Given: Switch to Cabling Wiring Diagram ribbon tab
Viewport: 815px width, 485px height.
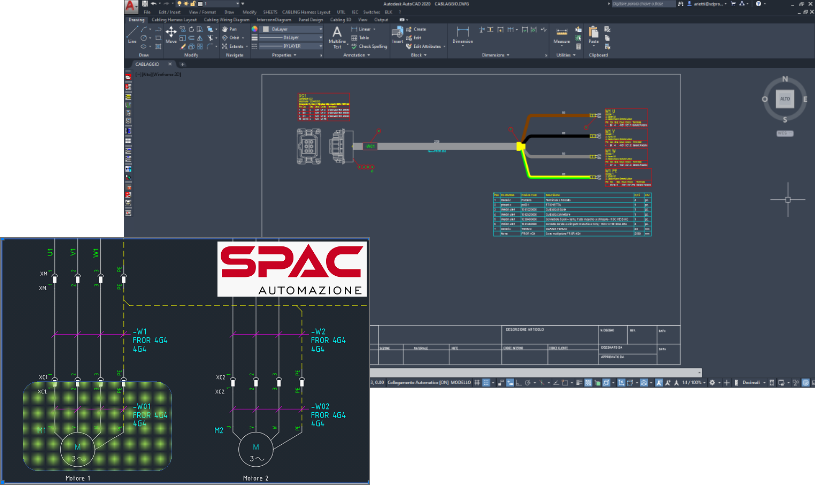Looking at the screenshot, I should pos(226,20).
